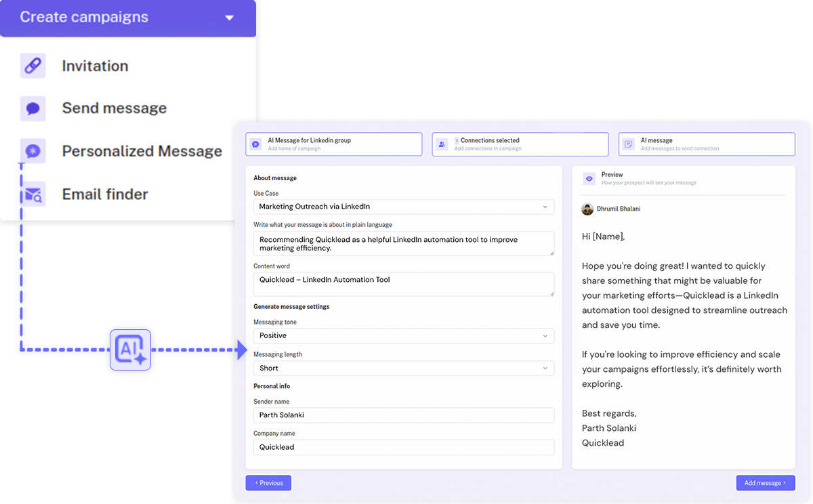813x504 pixels.
Task: Expand the Create campaigns dropdown
Action: [128, 18]
